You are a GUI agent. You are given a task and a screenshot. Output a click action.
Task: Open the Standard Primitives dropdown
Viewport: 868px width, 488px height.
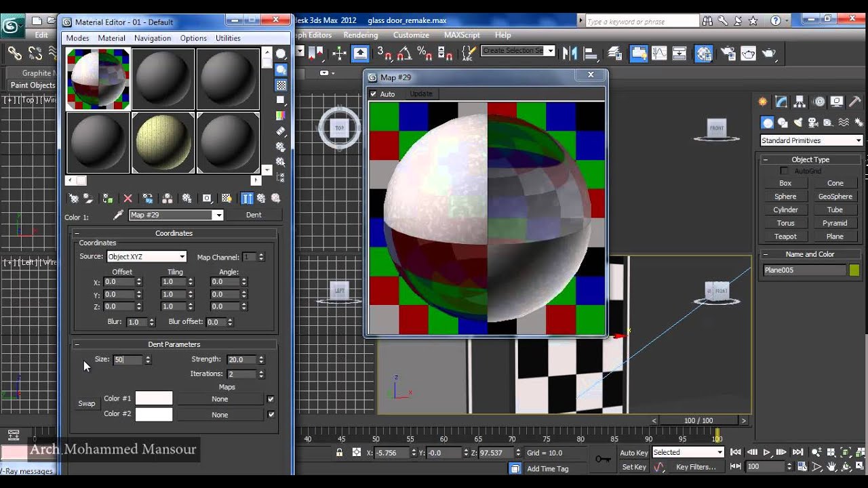tap(812, 140)
